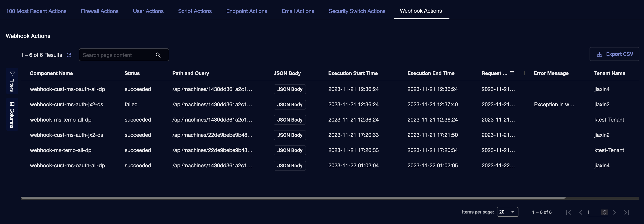
Task: Click the search magnifier icon
Action: pos(158,55)
